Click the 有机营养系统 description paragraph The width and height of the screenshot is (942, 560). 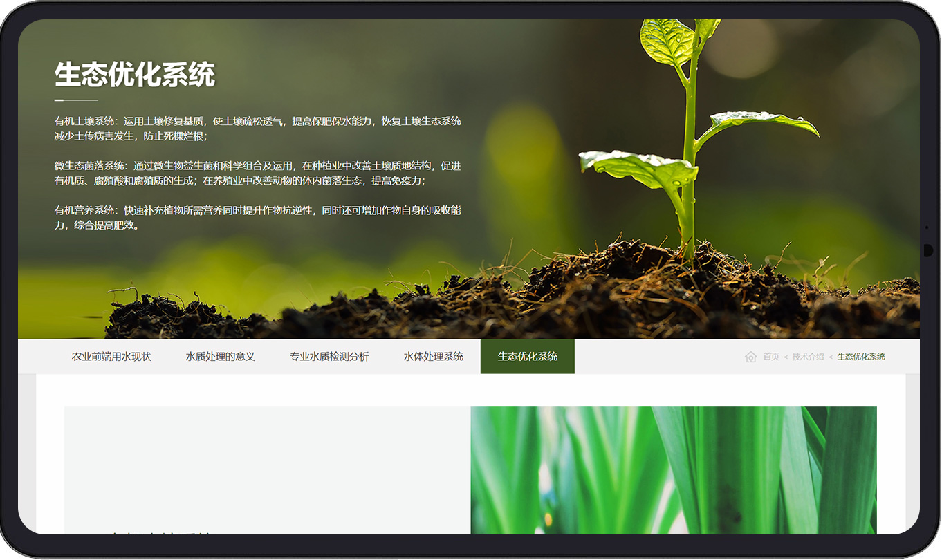click(258, 218)
